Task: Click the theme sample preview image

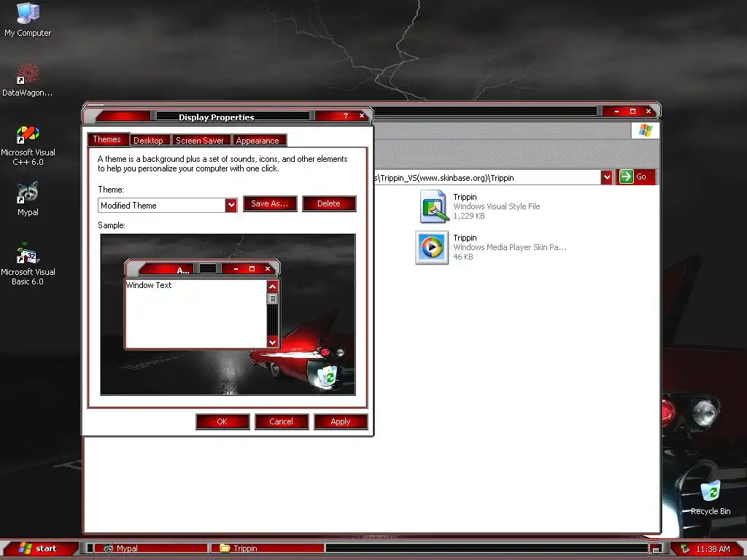Action: point(228,314)
